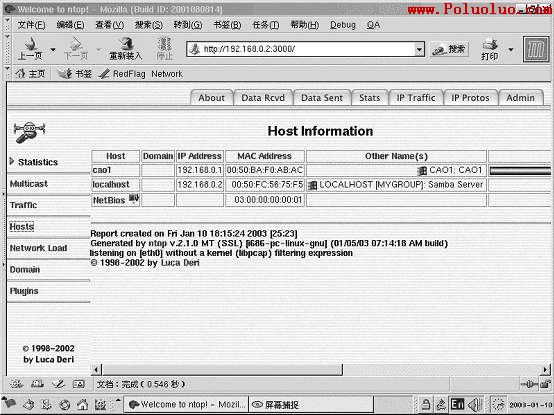The width and height of the screenshot is (554, 415).
Task: Click the horizontal scrollbar thumb
Action: 222,370
